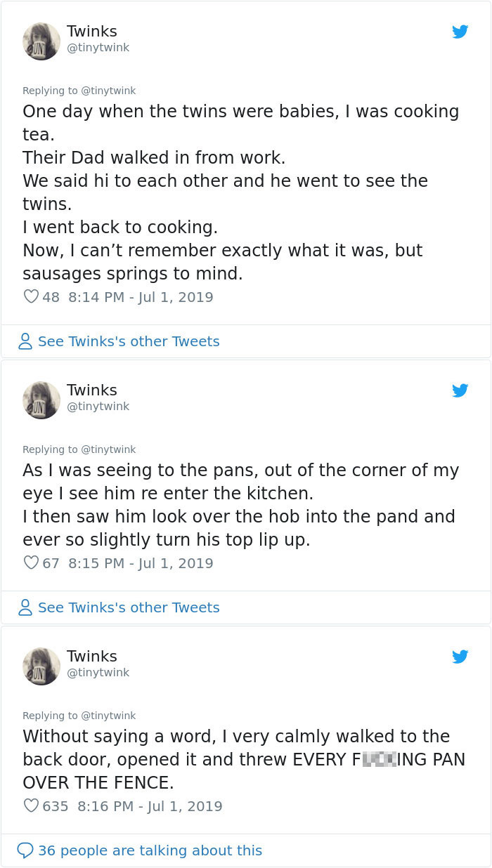Click the 8:14 PM - Jul 1, 2019 timestamp
Viewport: 492px width, 868px height.
(141, 297)
